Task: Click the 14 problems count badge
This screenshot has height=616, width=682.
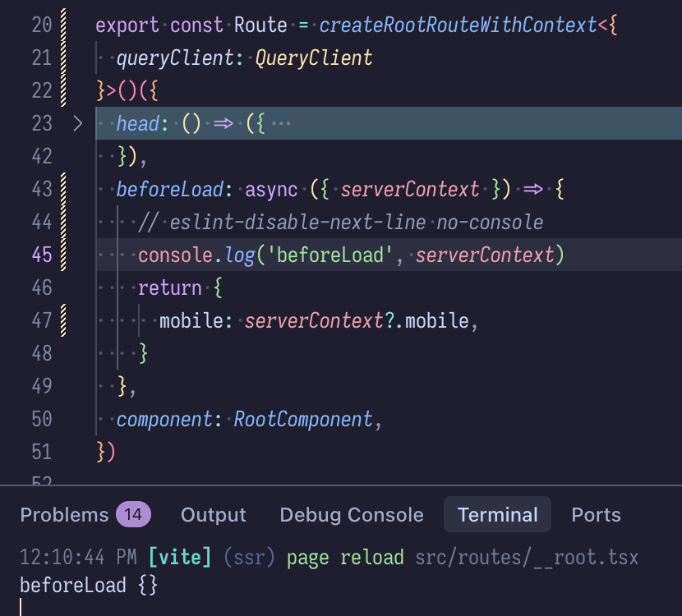Action: point(133,515)
